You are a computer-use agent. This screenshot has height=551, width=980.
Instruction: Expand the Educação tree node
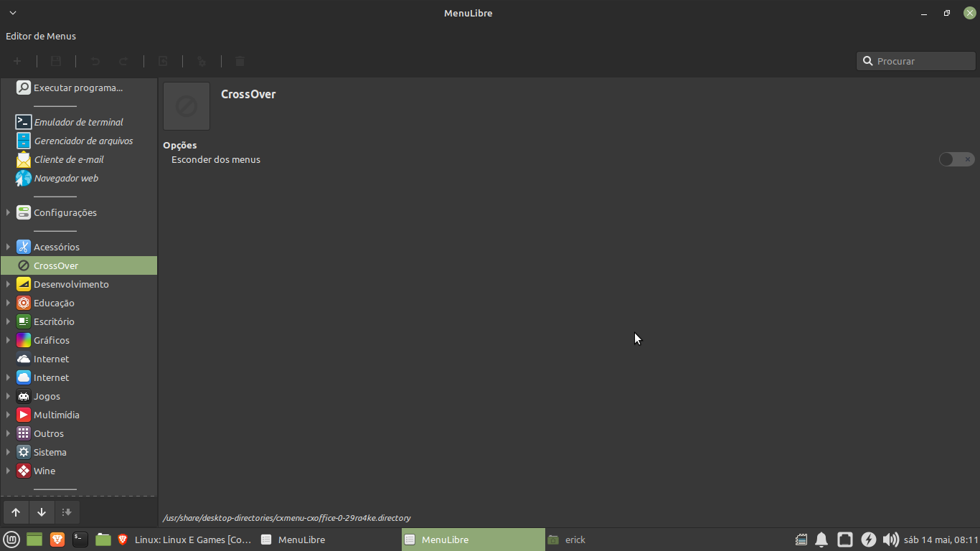pos(8,303)
